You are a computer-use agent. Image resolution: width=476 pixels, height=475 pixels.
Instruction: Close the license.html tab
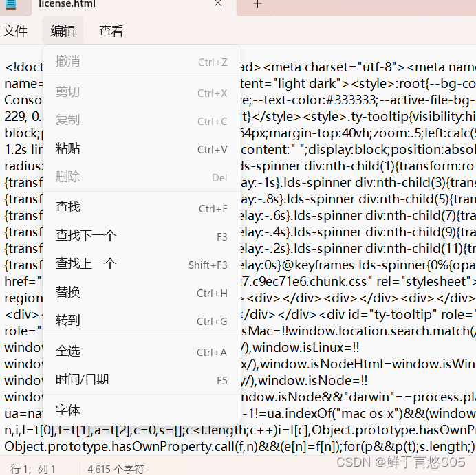218,3
